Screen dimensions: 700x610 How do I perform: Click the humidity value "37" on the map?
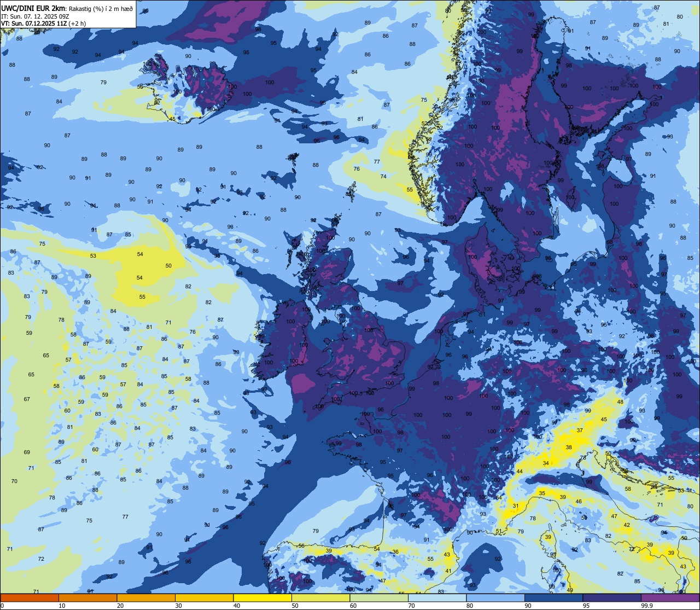click(x=580, y=431)
